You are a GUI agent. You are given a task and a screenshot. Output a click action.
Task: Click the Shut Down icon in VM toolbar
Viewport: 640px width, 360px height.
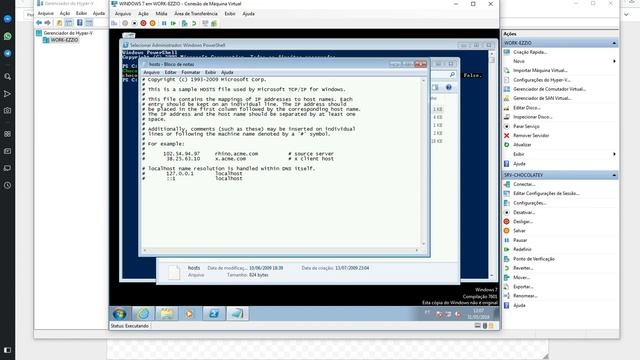click(x=134, y=23)
